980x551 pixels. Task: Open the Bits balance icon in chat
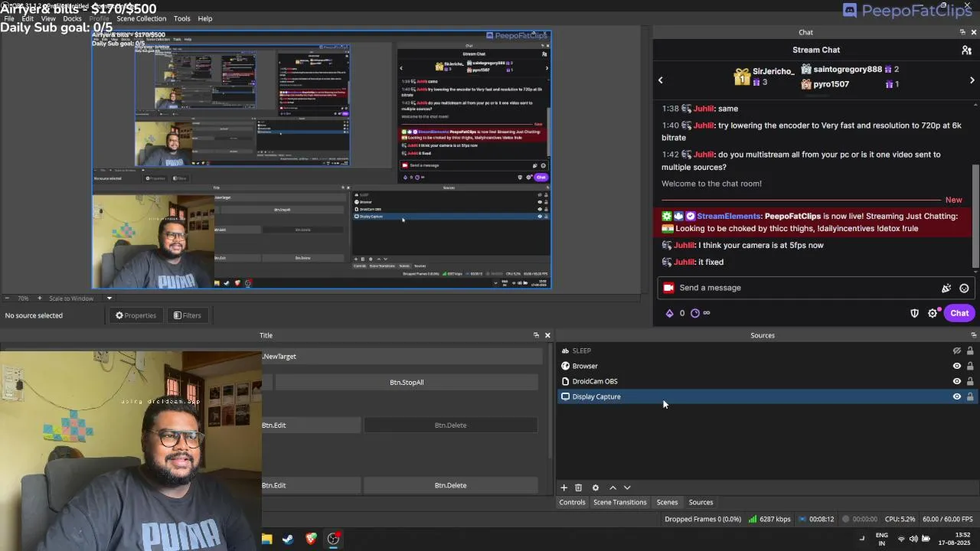pos(669,313)
